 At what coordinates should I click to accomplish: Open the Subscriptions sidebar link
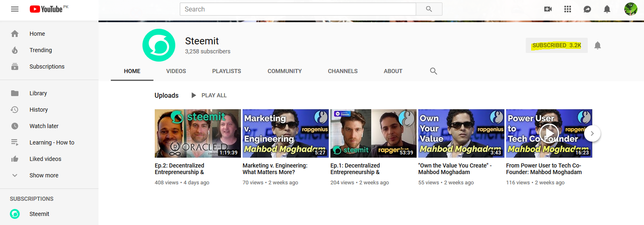click(47, 67)
